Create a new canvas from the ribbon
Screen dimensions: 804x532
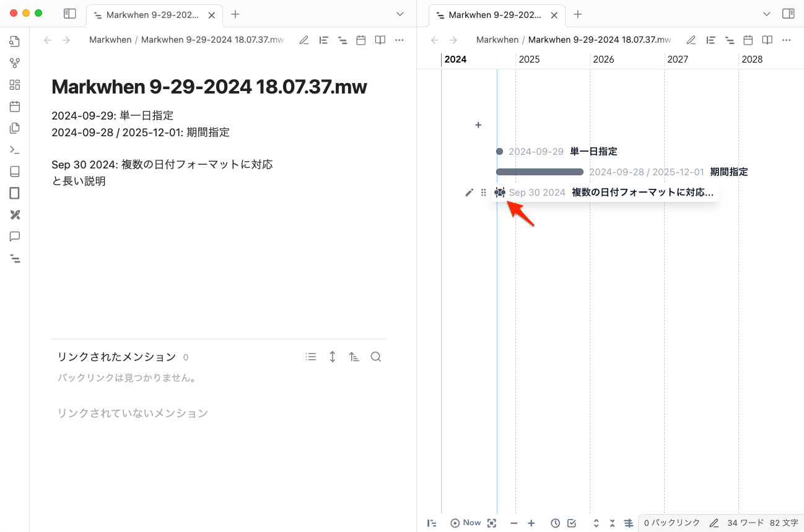point(15,85)
